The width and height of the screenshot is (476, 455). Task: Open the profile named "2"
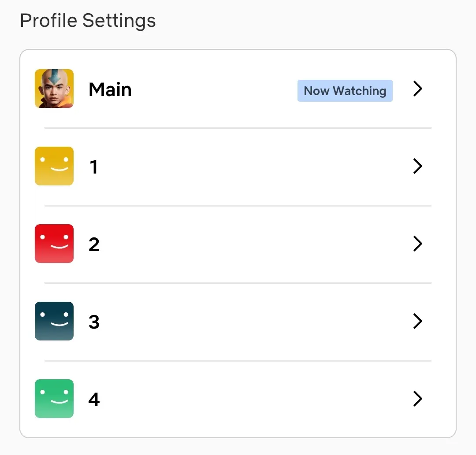94,244
